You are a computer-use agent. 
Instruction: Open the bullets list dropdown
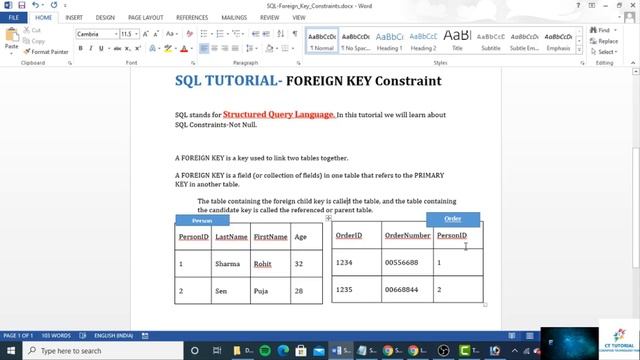coord(212,34)
